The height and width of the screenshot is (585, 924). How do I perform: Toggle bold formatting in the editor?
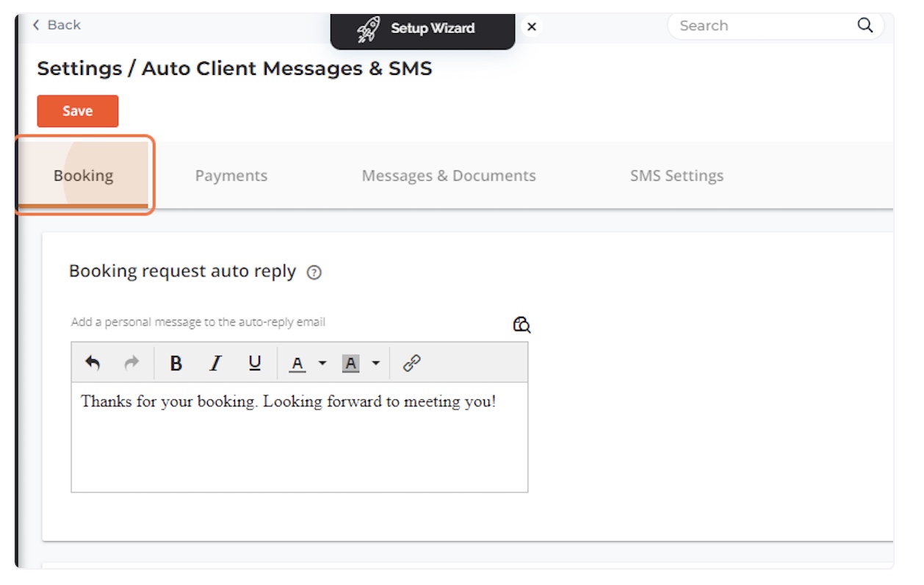click(176, 363)
